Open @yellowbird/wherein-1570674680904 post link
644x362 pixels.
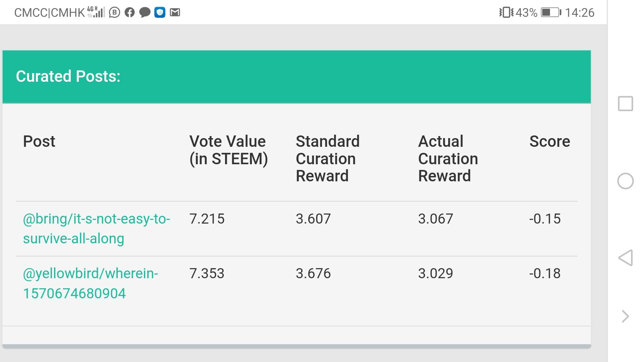click(x=91, y=283)
